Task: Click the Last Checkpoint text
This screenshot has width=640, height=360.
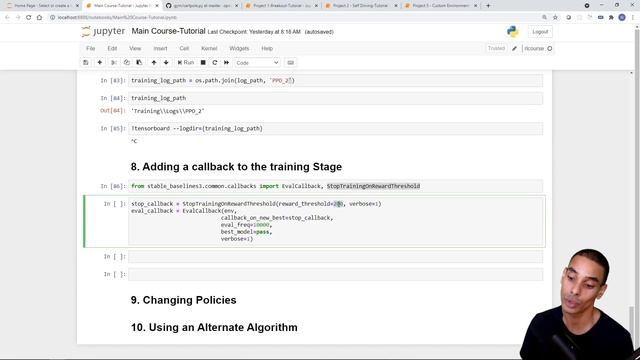Action: (x=254, y=32)
